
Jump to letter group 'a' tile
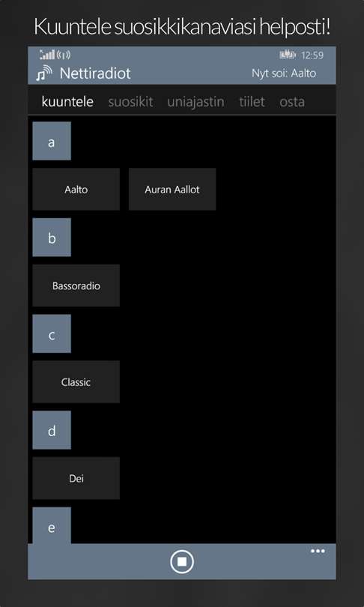(x=52, y=141)
